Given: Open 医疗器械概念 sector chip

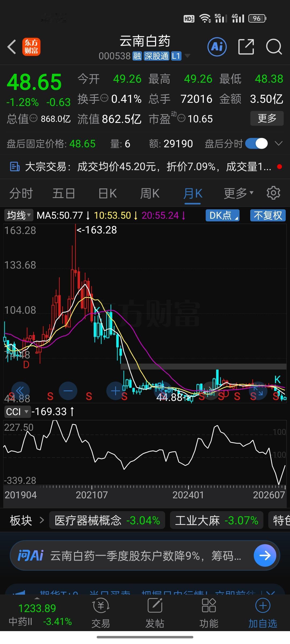Looking at the screenshot, I should click(x=107, y=520).
